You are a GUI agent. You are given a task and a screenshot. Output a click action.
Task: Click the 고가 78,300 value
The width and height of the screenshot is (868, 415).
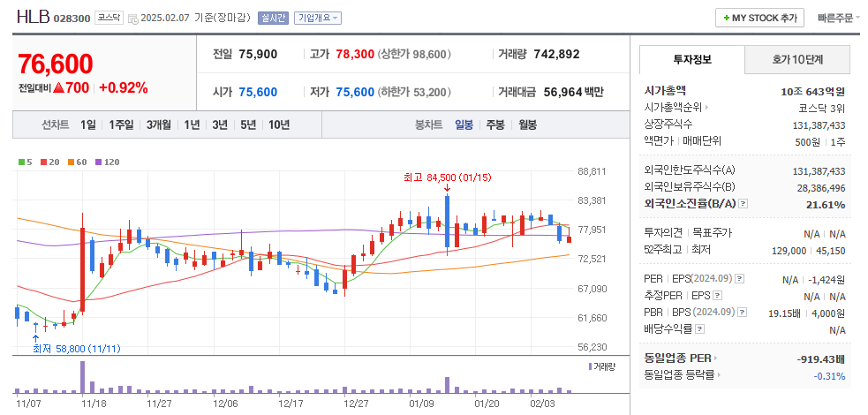355,54
